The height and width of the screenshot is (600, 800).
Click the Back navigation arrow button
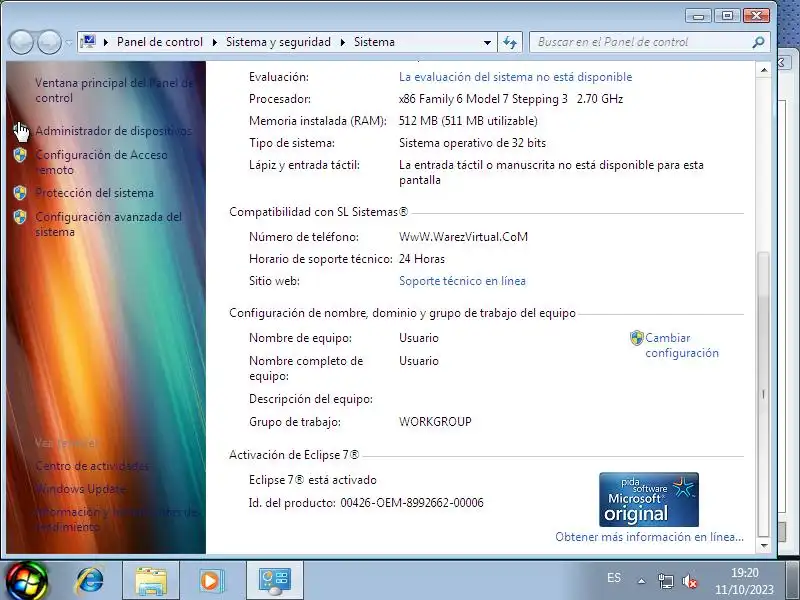pos(21,42)
